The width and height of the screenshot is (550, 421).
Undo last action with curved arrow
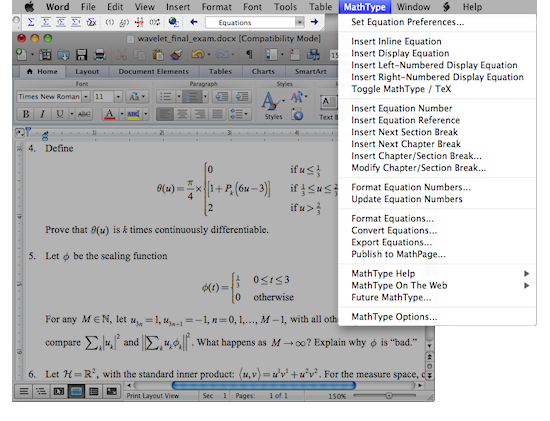tap(197, 54)
